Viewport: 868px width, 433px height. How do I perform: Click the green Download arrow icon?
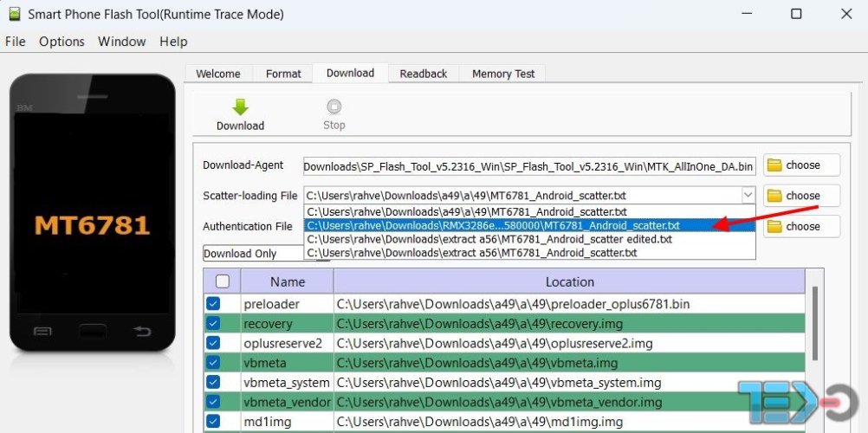click(x=240, y=107)
